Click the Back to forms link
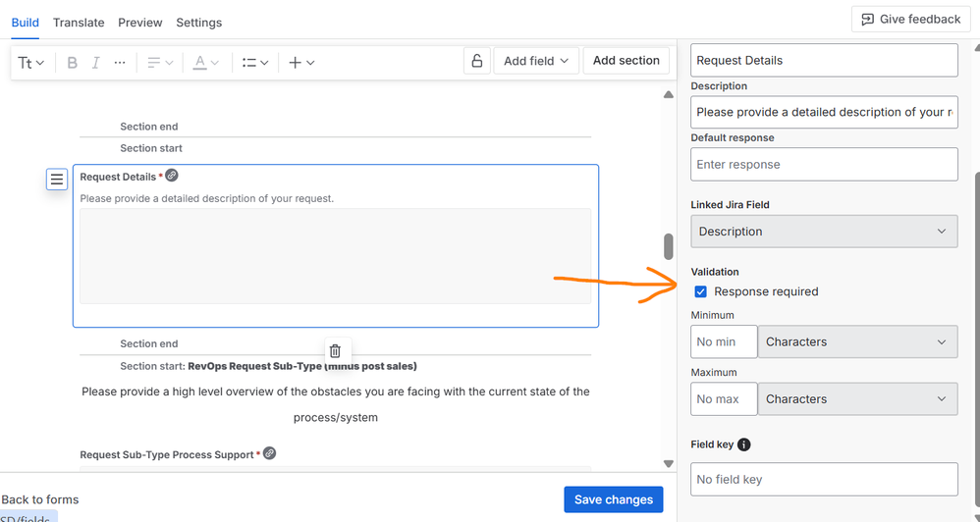980x522 pixels. (x=40, y=499)
